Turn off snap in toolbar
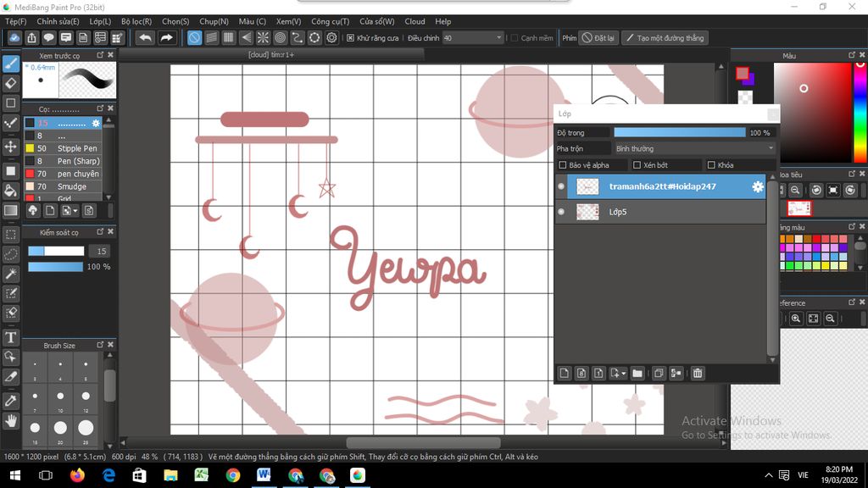 pos(194,37)
